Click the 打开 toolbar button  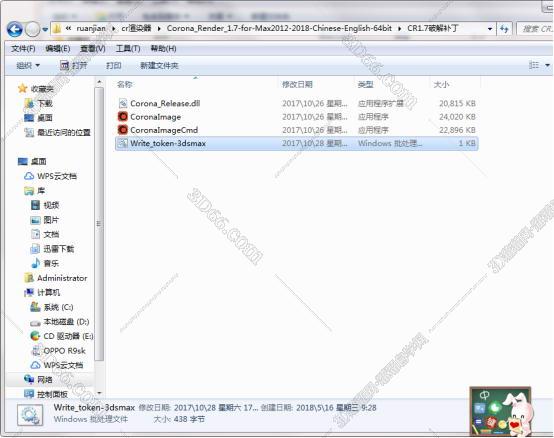[x=73, y=65]
